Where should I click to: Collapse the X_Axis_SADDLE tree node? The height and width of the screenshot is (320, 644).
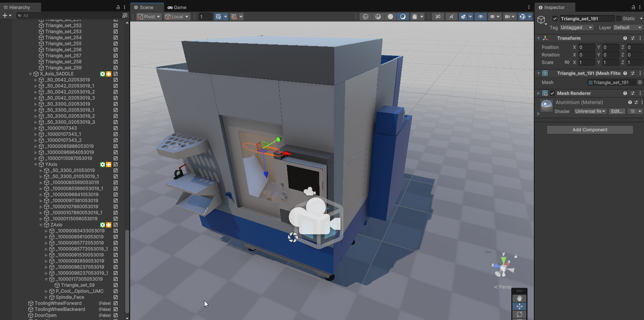tap(31, 74)
